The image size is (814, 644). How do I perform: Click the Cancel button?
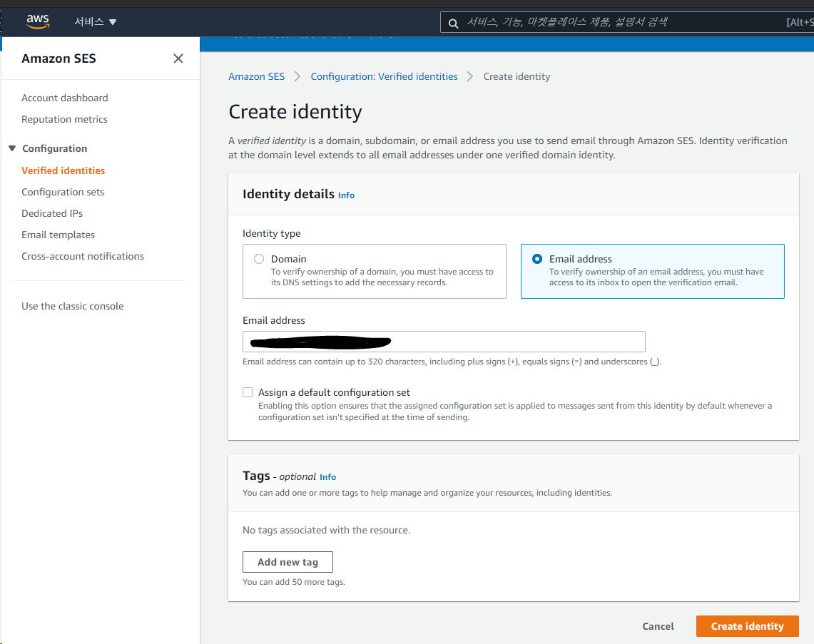(658, 626)
